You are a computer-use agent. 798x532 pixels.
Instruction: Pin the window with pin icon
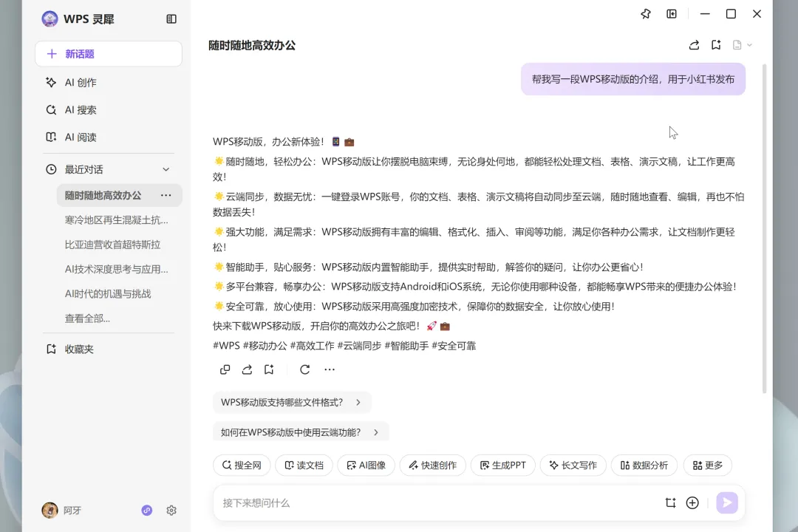[645, 14]
